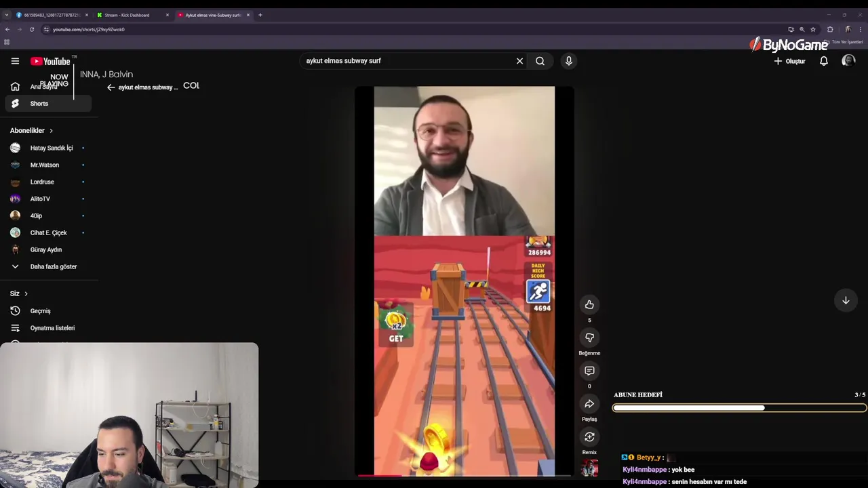This screenshot has width=868, height=488.
Task: Open the apps grid in bookmarks bar
Action: point(7,42)
